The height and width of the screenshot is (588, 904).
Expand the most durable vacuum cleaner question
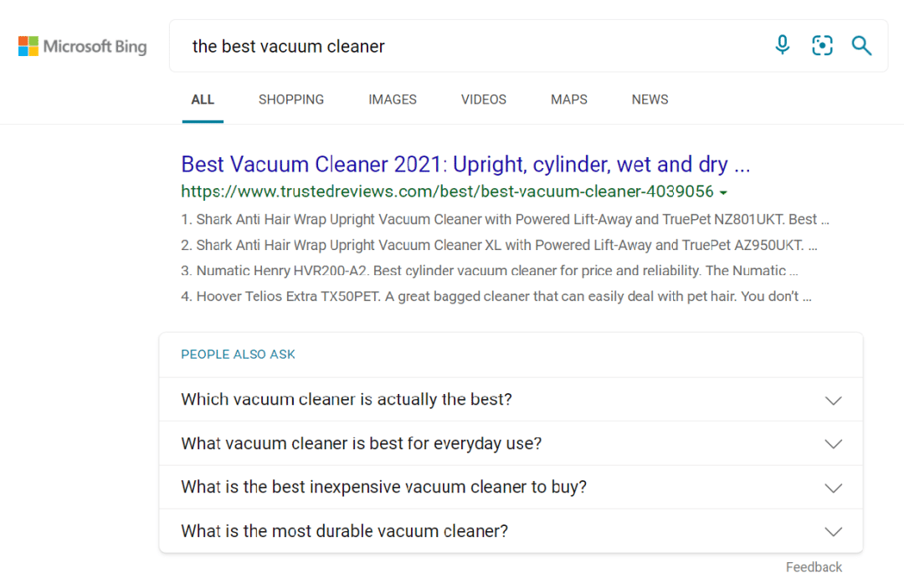pos(511,531)
